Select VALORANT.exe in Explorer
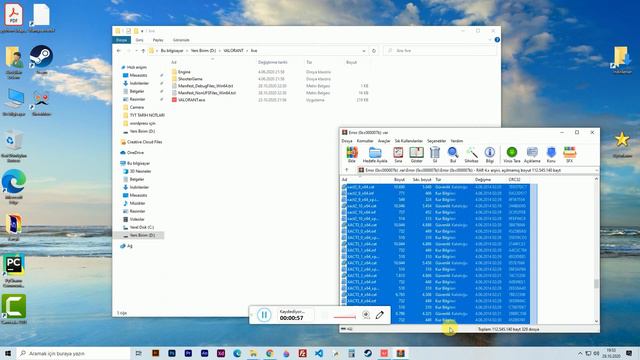Viewport: 640px width, 360px height. (191, 100)
